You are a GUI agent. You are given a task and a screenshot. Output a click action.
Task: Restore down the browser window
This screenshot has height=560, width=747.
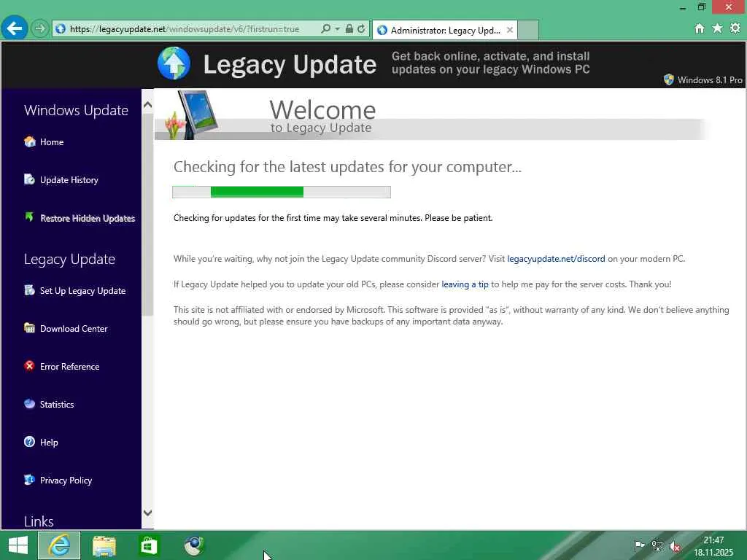click(x=701, y=7)
